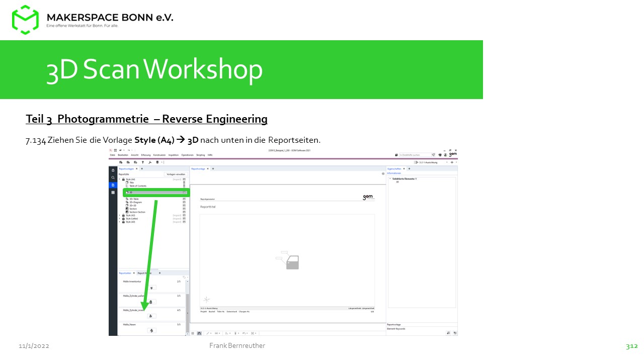Select the Maße_Zylinder_innen page thumbnail
The image size is (644, 362).
tap(152, 316)
